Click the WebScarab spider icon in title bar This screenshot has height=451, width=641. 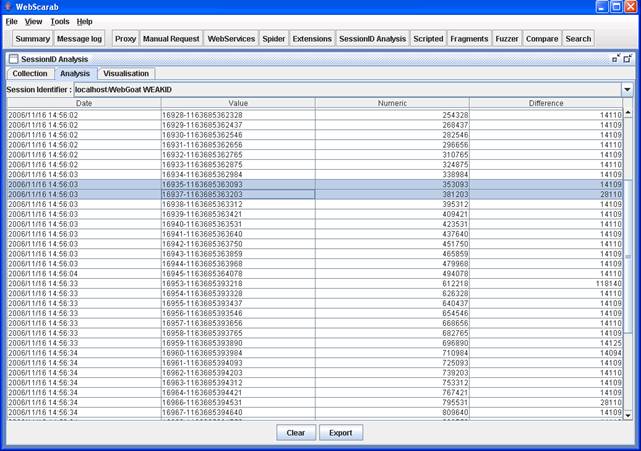(8, 7)
